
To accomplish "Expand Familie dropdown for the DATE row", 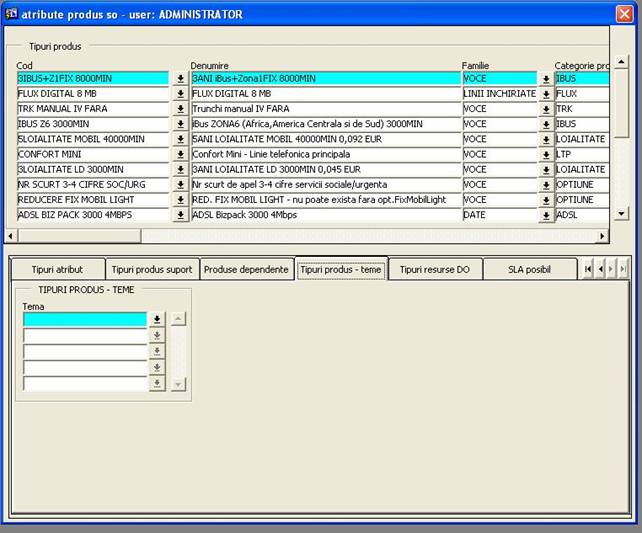I will click(546, 216).
